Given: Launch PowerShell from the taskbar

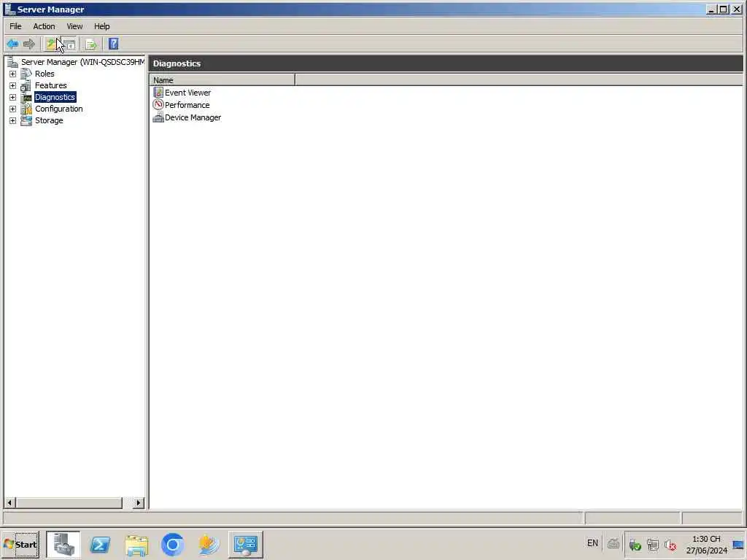Looking at the screenshot, I should [x=100, y=545].
